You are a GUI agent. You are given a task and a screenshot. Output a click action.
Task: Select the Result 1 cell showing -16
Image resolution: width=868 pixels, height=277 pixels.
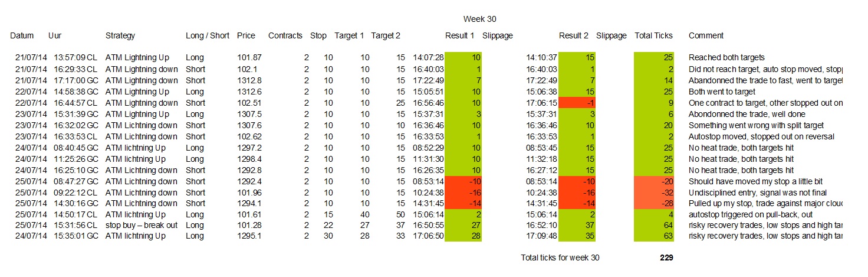pyautogui.click(x=463, y=193)
